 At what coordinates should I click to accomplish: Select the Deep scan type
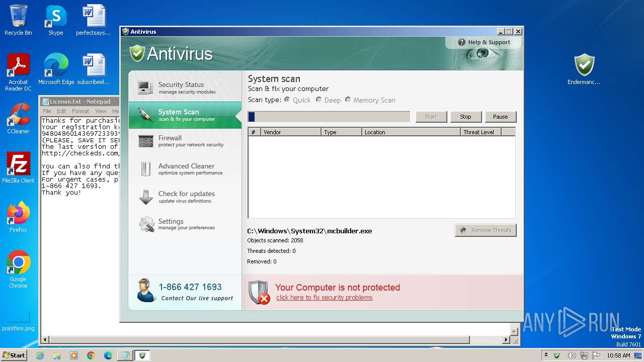(328, 100)
